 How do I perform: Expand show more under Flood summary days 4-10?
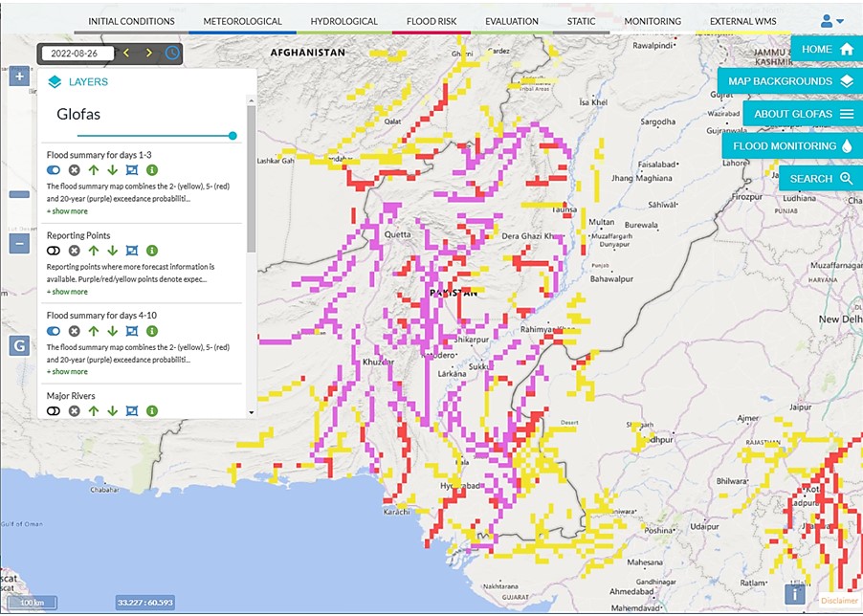pyautogui.click(x=67, y=371)
